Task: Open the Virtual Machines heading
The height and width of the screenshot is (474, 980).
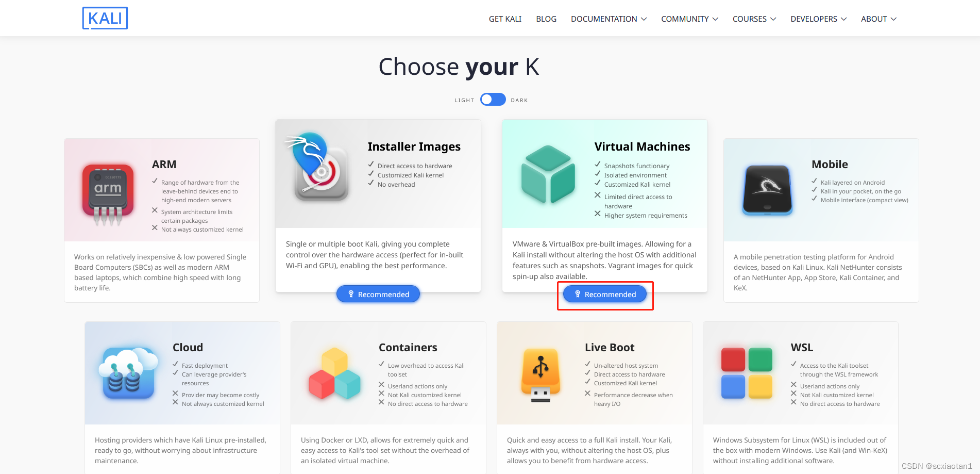Action: click(642, 146)
